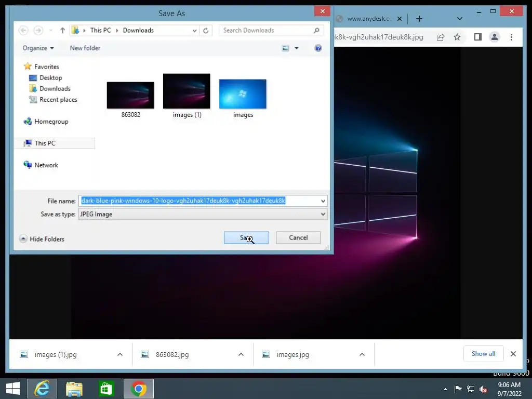The width and height of the screenshot is (532, 399).
Task: Open Chrome three-dot menu
Action: click(512, 37)
